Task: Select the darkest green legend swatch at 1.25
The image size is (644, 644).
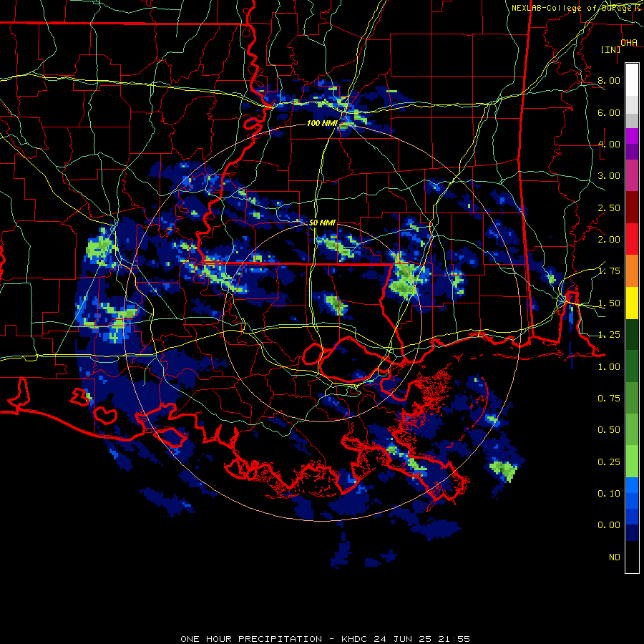Action: click(632, 334)
